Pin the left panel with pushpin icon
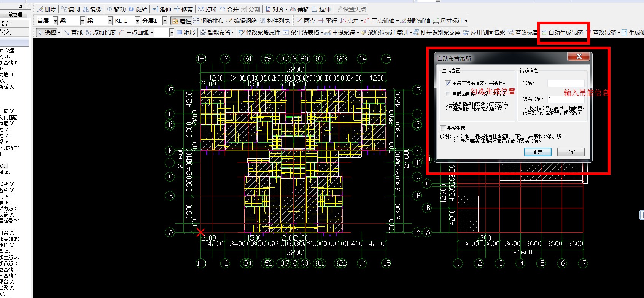Image resolution: width=644 pixels, height=298 pixels. point(21,7)
